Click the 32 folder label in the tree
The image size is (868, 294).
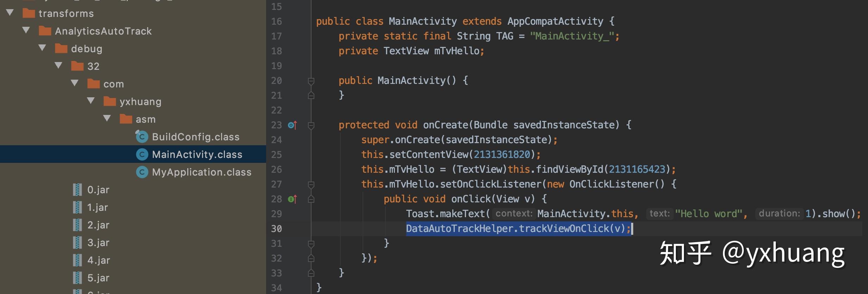tap(93, 66)
